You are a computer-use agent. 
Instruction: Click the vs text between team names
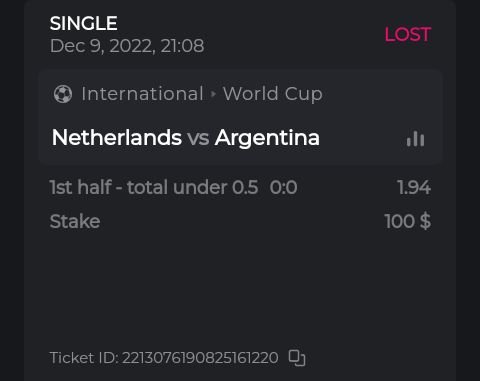coord(198,138)
